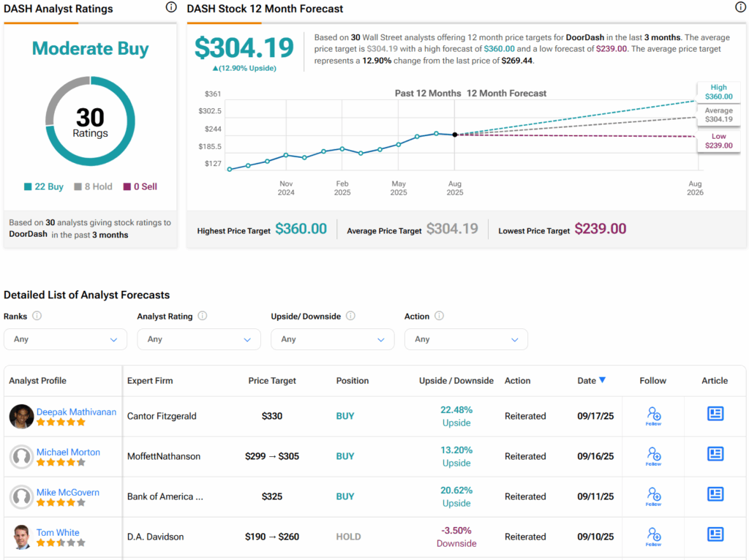Open article for MoffettNathanson rating
Image resolution: width=749 pixels, height=560 pixels.
(x=715, y=453)
